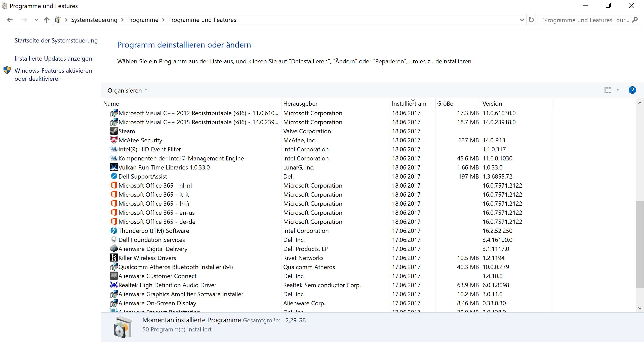Open the view options dropdown arrow

pos(618,90)
